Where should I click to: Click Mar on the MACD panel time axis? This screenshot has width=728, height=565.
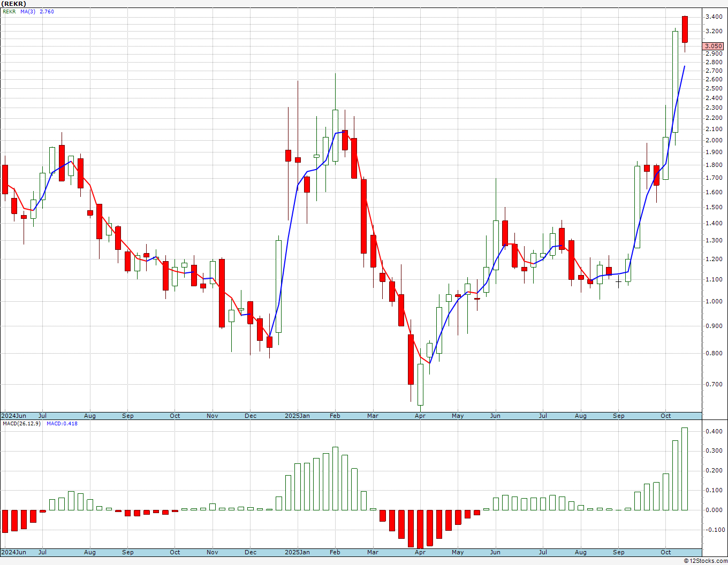(373, 552)
